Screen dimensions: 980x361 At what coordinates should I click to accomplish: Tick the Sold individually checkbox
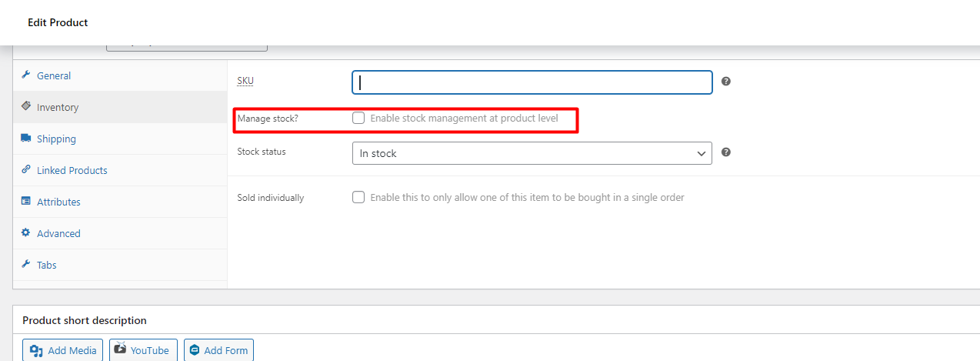[x=358, y=197]
